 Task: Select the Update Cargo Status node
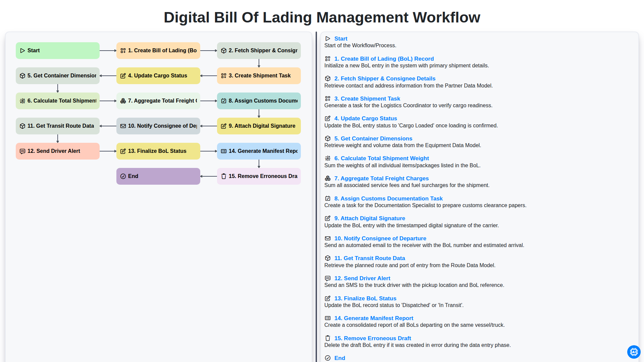click(x=158, y=76)
